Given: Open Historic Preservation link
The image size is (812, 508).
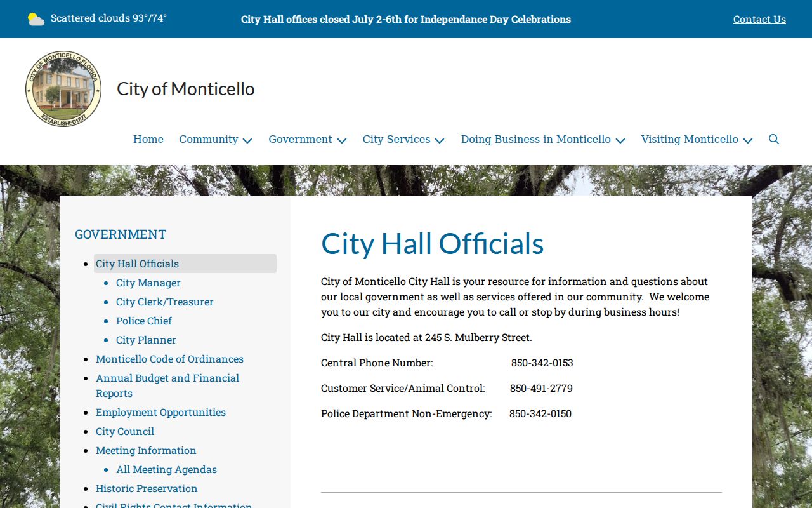Looking at the screenshot, I should (147, 488).
